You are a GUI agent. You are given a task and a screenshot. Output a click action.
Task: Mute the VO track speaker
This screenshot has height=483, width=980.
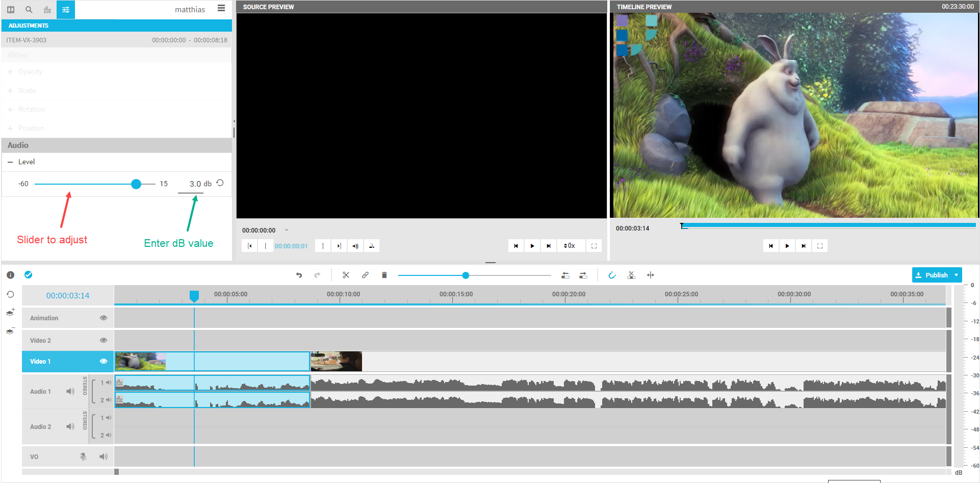pos(104,456)
